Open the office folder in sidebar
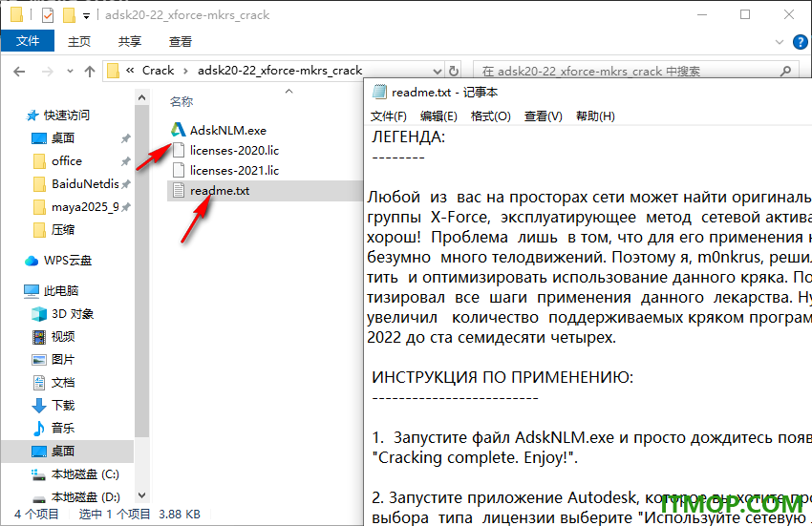The width and height of the screenshot is (812, 526). point(66,161)
